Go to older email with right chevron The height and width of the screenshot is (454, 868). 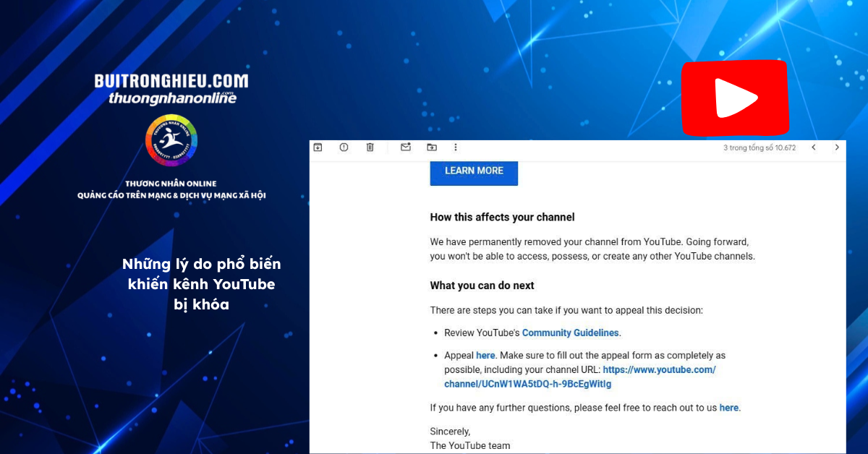point(837,147)
